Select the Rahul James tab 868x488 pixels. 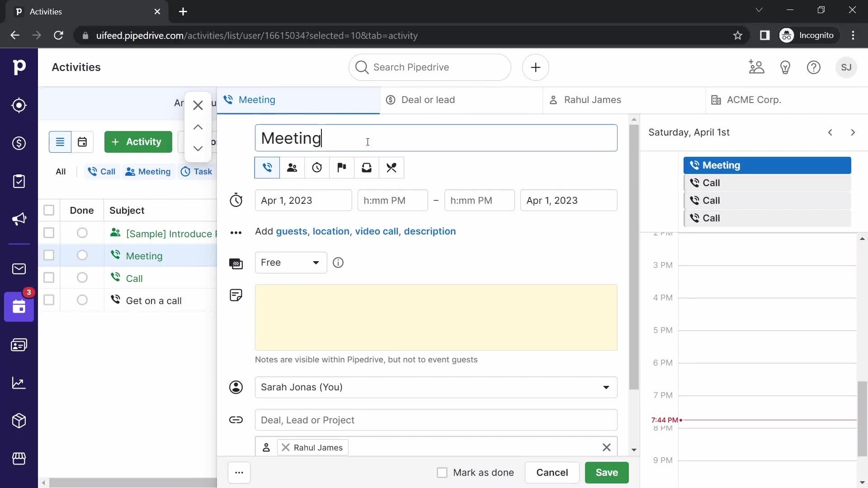624,100
